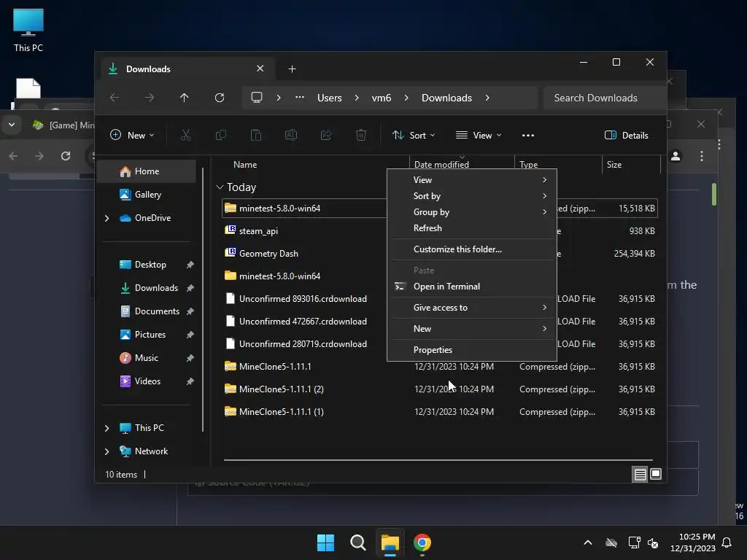Go up one folder level
The height and width of the screenshot is (560, 747).
point(185,98)
